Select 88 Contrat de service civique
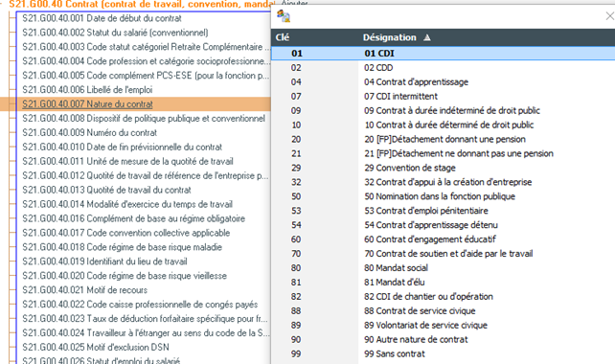This screenshot has width=615, height=364. point(420,310)
